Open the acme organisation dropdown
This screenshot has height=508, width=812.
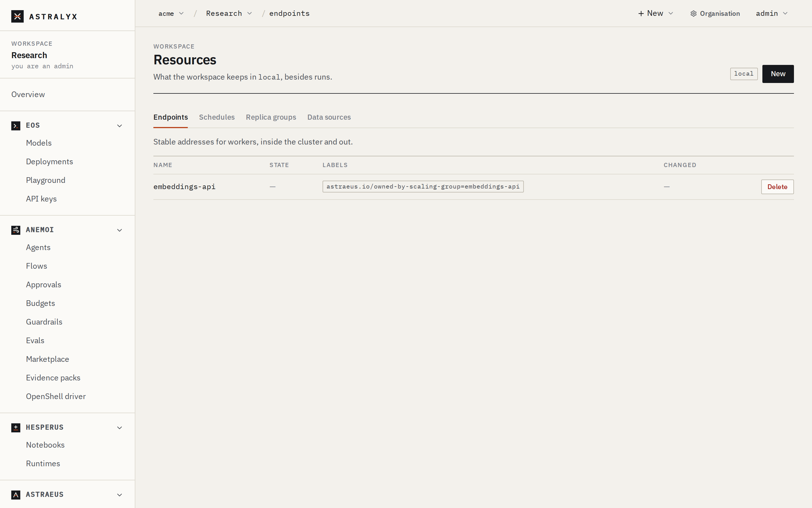[171, 14]
